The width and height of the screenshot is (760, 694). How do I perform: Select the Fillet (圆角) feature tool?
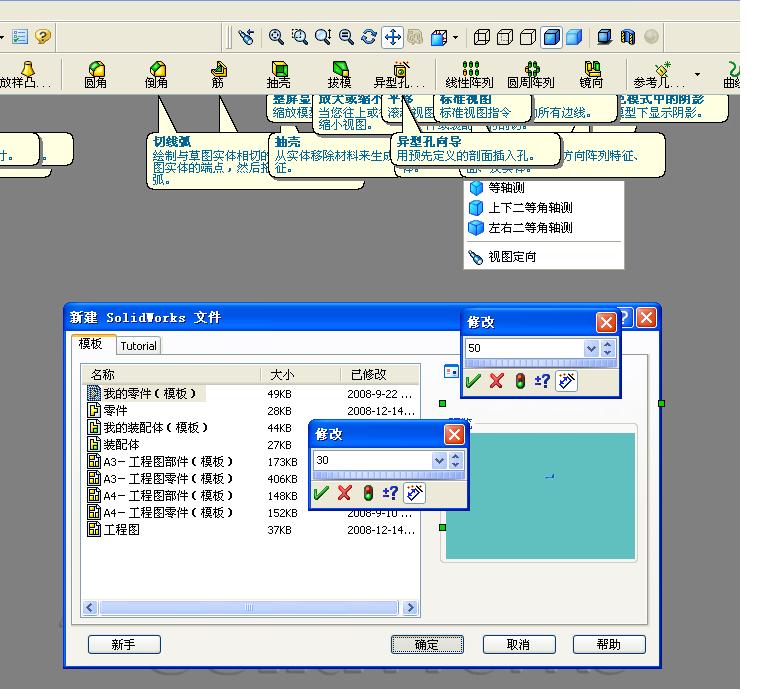(x=95, y=75)
